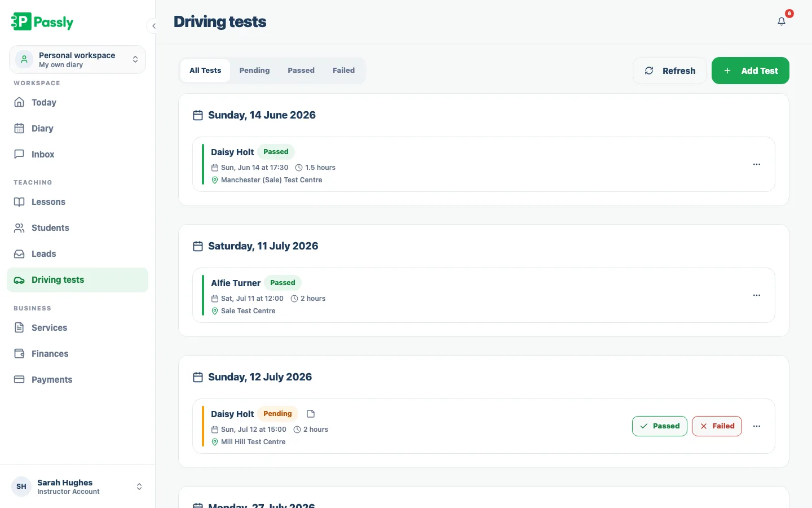The height and width of the screenshot is (508, 812).
Task: Click the Inbox message icon
Action: 19,154
